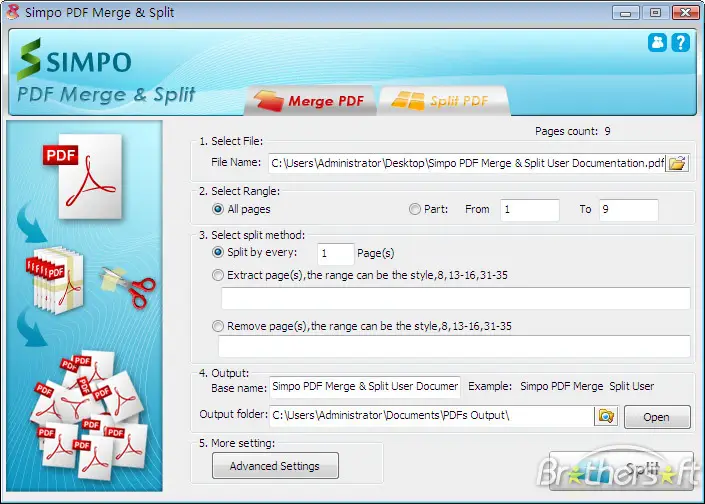
Task: Click the Simpo logo in header
Action: click(75, 60)
